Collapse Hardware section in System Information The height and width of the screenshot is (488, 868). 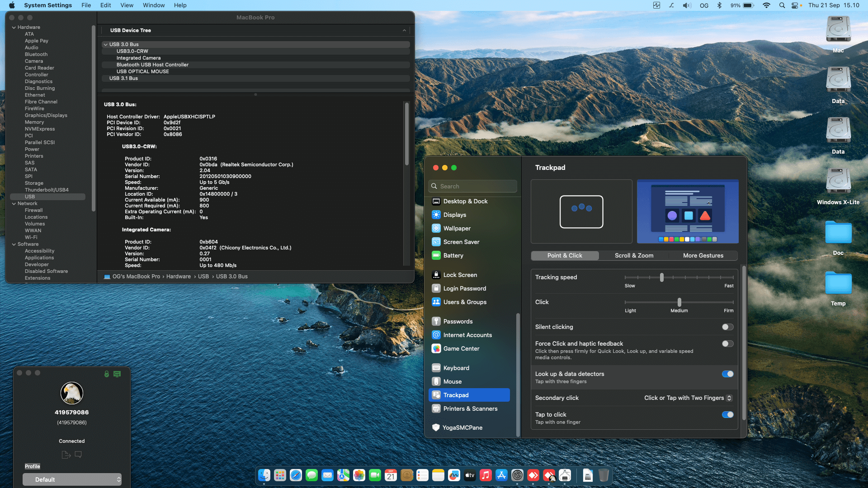pos(14,28)
